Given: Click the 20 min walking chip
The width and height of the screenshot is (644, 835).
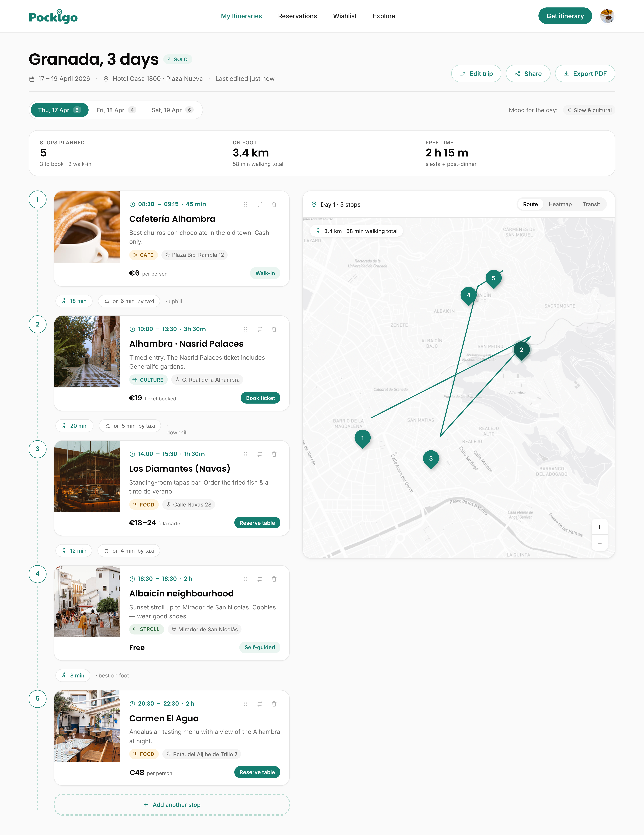Looking at the screenshot, I should [x=75, y=426].
